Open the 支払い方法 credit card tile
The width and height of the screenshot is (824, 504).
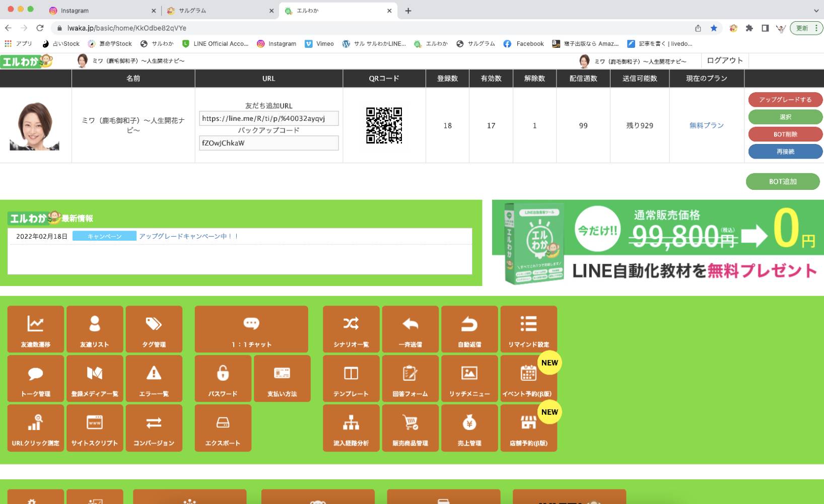tap(282, 378)
